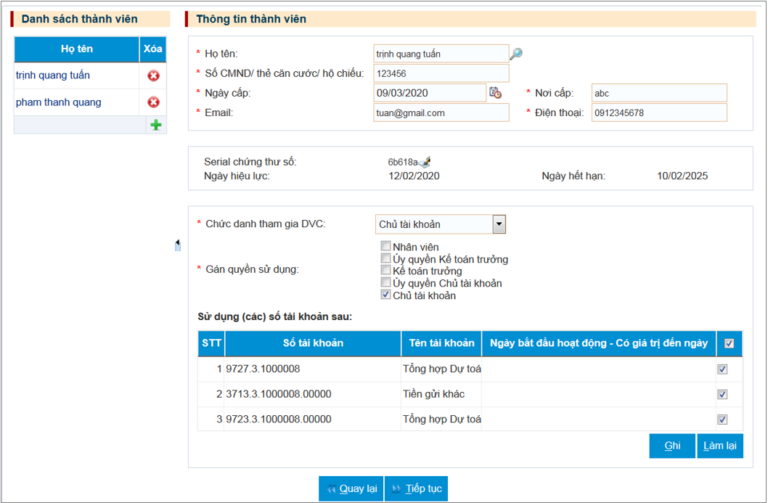
Task: Click the Tiền gửi khác account name cell
Action: (x=442, y=394)
